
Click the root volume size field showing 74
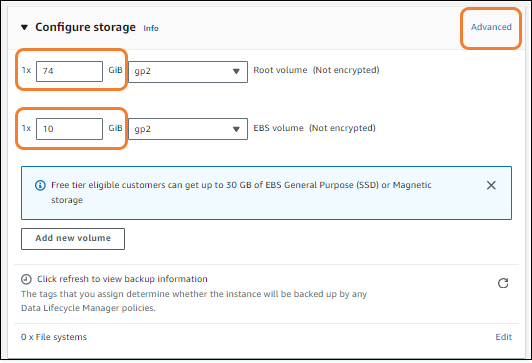click(x=69, y=71)
